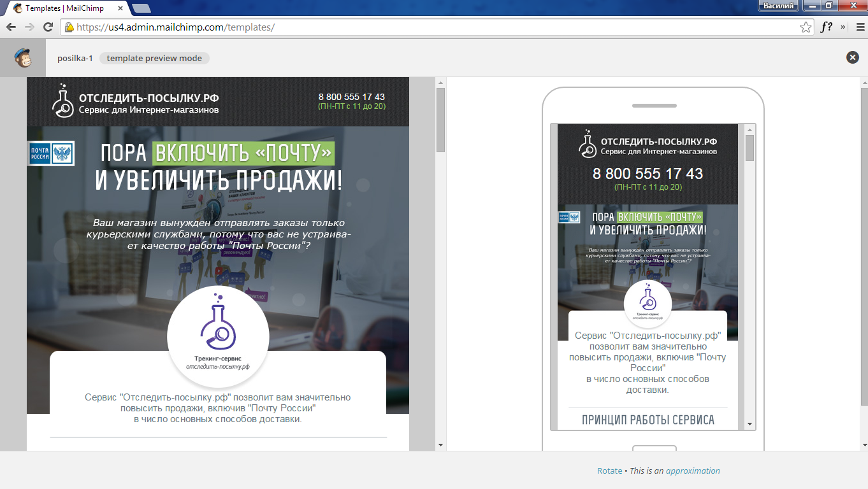
Task: Click (ПН-ПТ с 11 до 20) hours in desktop preview
Action: pos(352,106)
